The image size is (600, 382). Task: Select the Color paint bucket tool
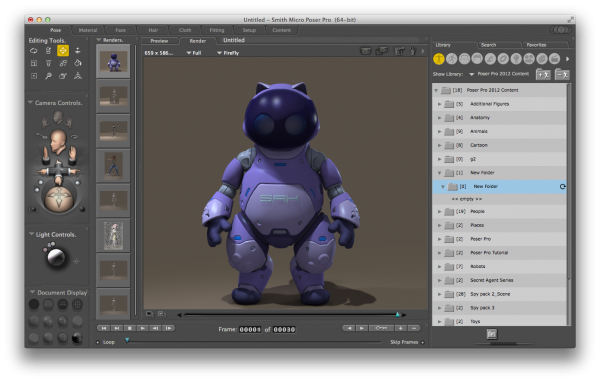(x=78, y=63)
